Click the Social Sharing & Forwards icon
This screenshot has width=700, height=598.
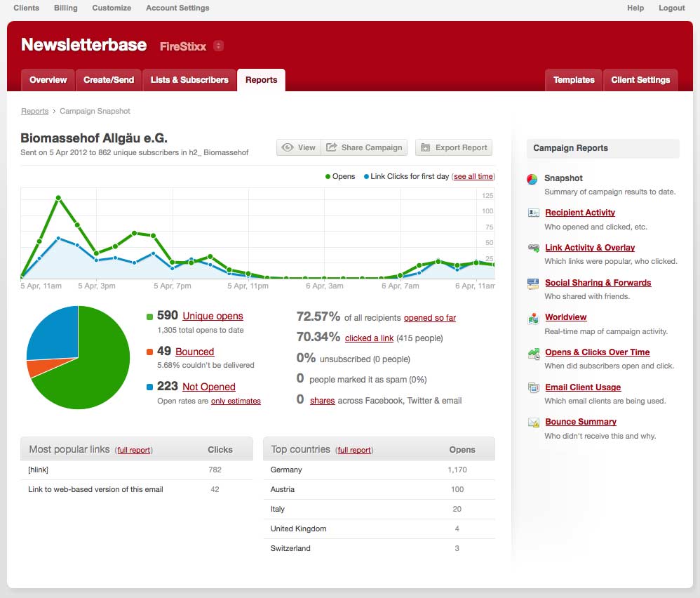533,283
